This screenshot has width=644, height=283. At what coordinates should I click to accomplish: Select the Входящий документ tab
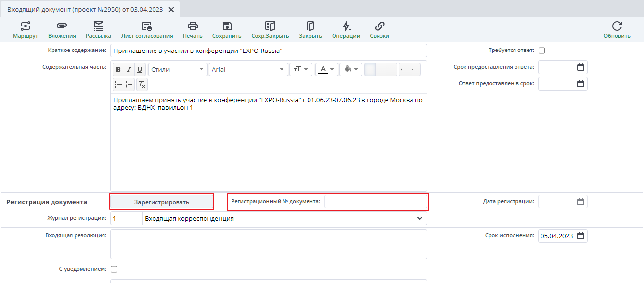pyautogui.click(x=86, y=10)
